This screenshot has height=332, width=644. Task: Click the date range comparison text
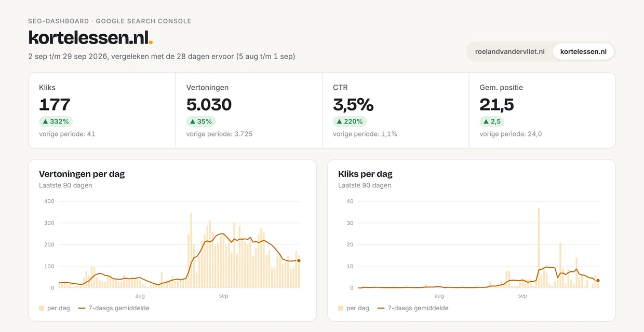[x=162, y=56]
